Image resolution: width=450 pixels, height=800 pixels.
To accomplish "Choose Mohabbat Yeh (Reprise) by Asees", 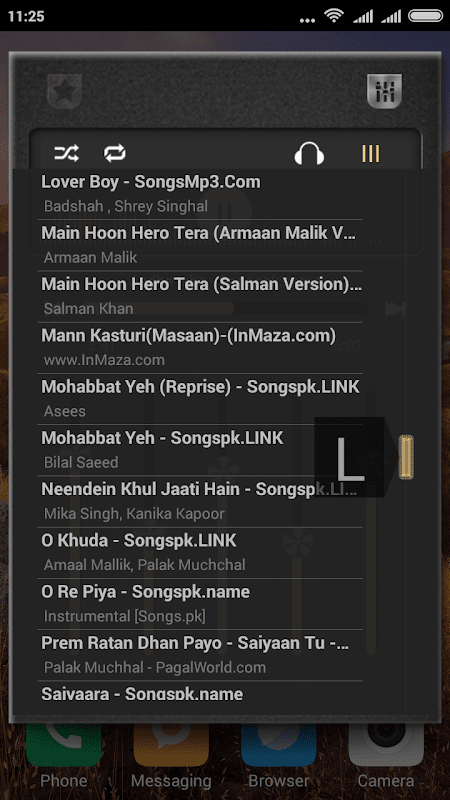I will pyautogui.click(x=200, y=399).
